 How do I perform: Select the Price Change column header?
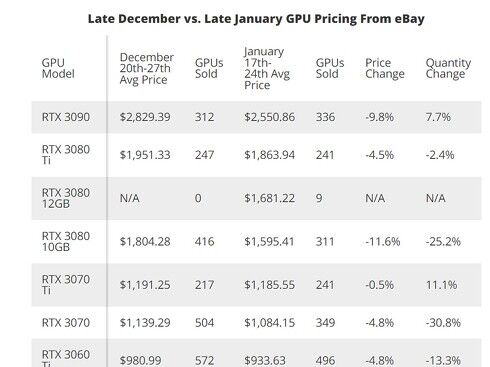pyautogui.click(x=385, y=68)
